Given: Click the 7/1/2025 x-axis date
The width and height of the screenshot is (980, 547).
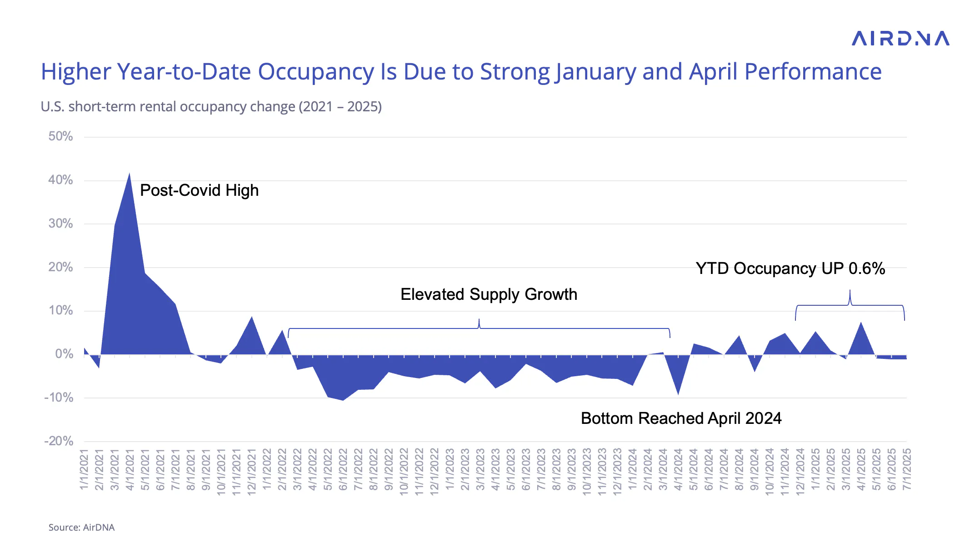Looking at the screenshot, I should click(x=907, y=469).
